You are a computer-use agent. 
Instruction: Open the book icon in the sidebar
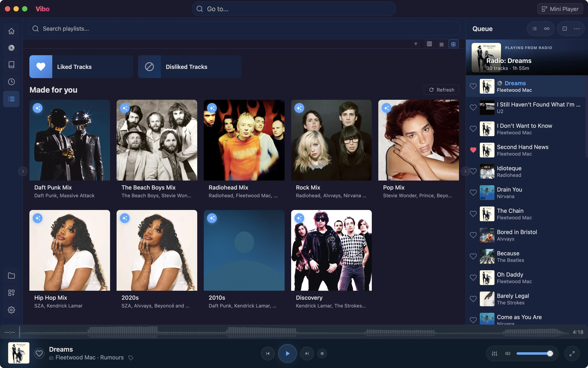click(x=11, y=64)
